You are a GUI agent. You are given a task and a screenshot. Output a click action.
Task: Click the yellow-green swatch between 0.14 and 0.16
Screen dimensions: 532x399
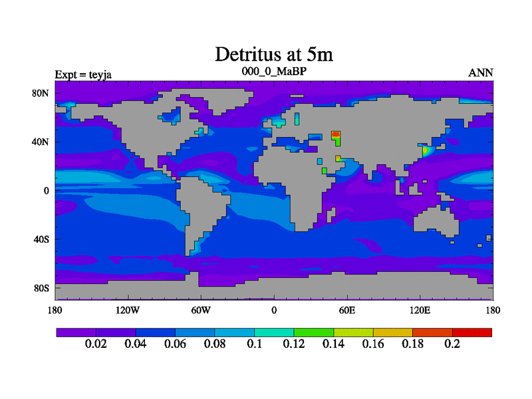[353, 332]
